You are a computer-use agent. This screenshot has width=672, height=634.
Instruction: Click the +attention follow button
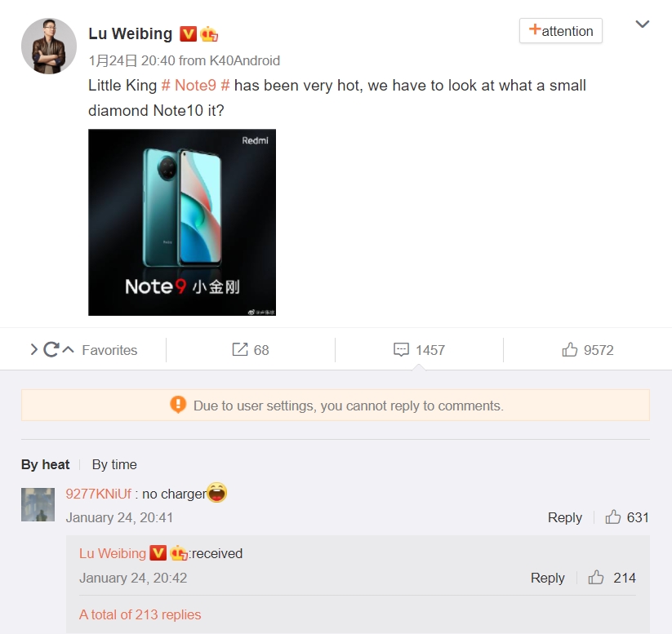(x=561, y=31)
